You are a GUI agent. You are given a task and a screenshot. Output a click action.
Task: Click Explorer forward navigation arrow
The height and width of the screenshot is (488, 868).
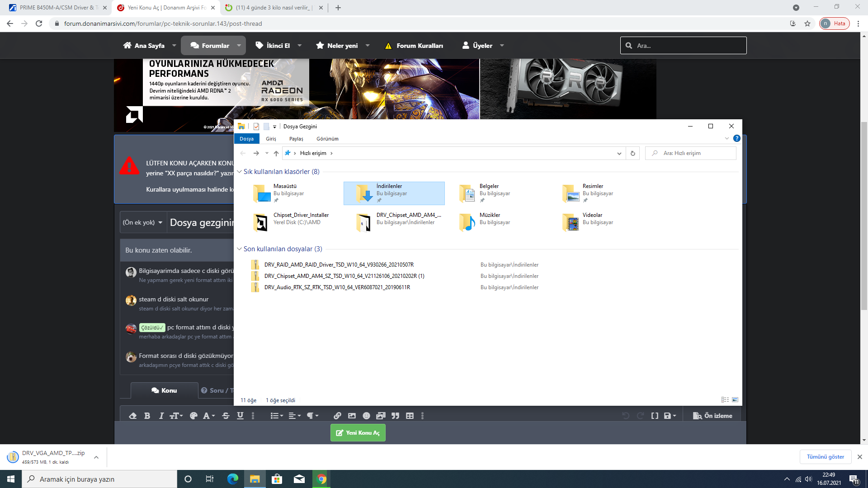pyautogui.click(x=256, y=153)
